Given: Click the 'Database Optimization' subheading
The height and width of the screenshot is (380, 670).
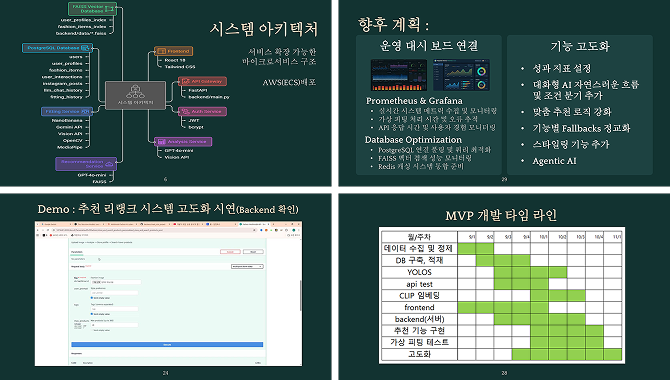Looking at the screenshot, I should 413,139.
